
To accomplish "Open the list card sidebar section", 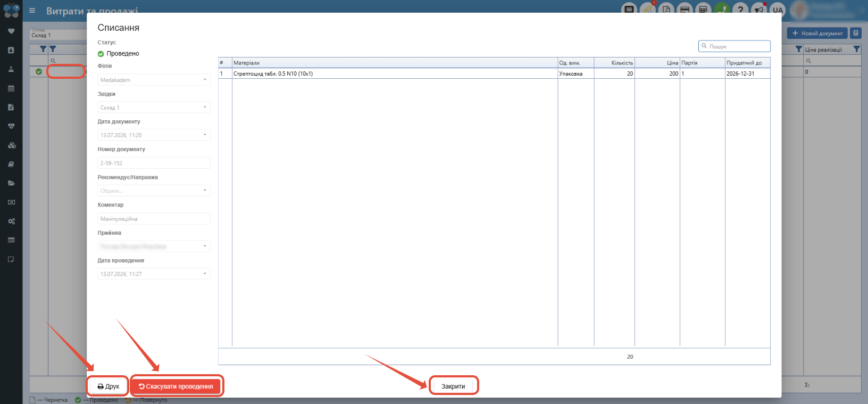I will 11,240.
